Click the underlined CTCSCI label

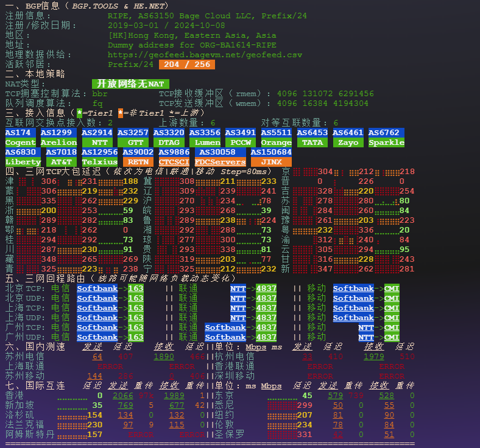click(x=174, y=162)
